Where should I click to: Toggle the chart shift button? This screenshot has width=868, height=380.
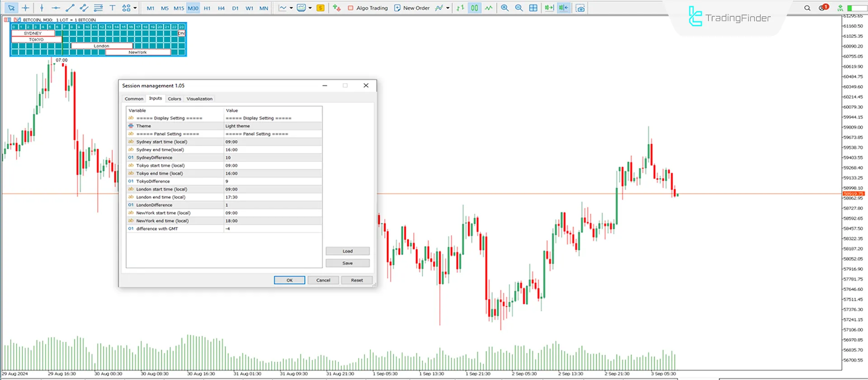pyautogui.click(x=563, y=8)
